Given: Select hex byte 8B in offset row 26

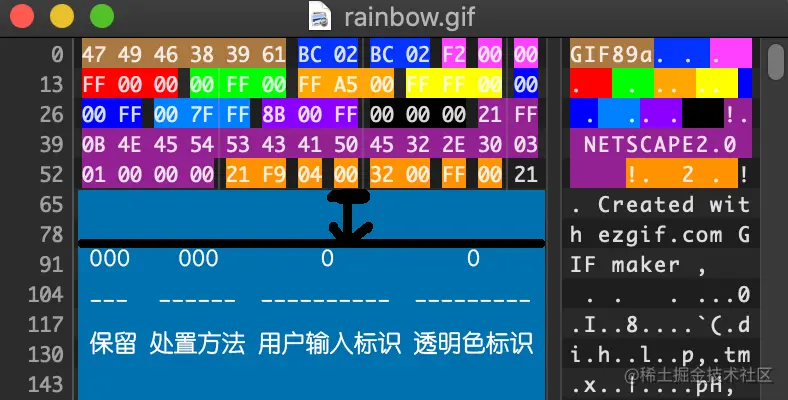Looking at the screenshot, I should (274, 115).
